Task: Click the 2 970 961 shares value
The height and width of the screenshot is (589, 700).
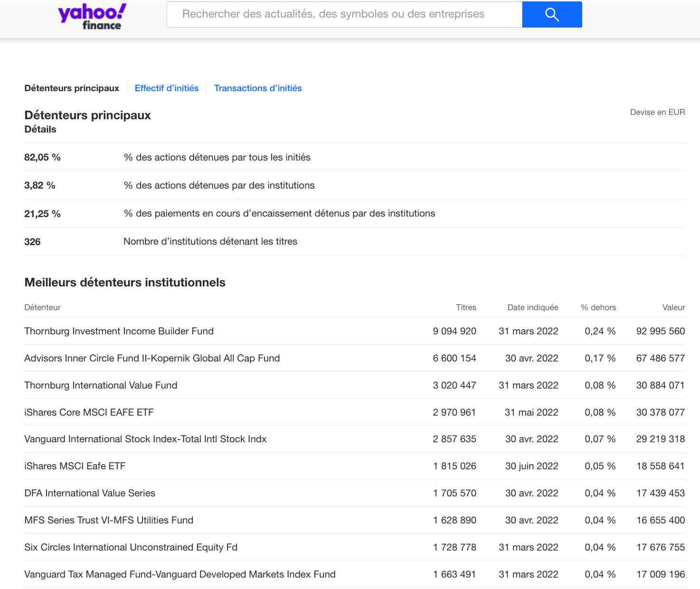Action: [x=454, y=412]
